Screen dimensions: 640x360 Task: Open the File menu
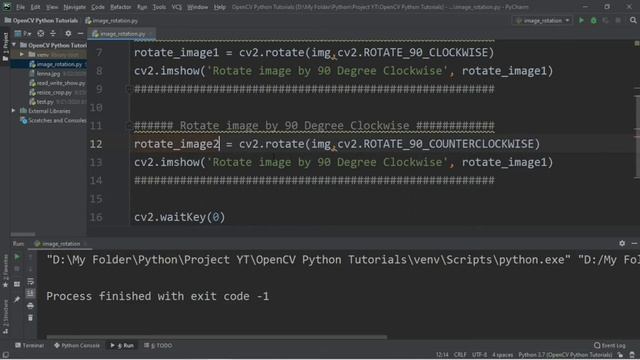point(20,7)
